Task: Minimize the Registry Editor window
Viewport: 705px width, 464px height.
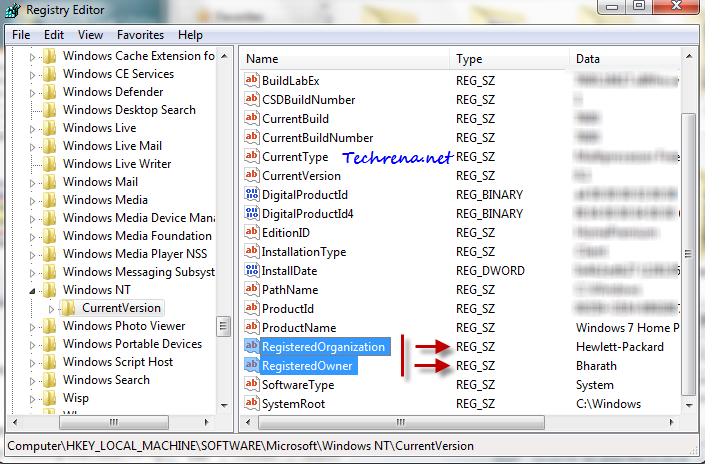Action: point(611,6)
